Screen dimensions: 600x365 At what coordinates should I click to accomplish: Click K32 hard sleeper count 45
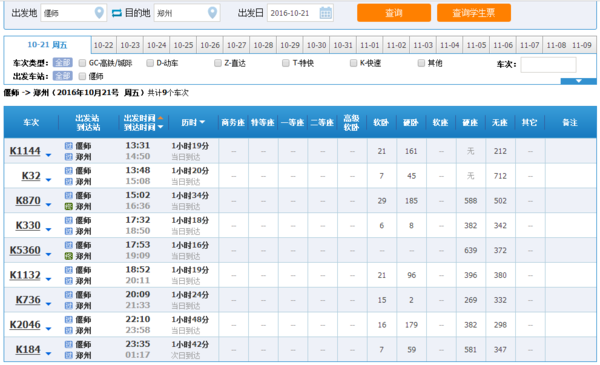click(411, 176)
